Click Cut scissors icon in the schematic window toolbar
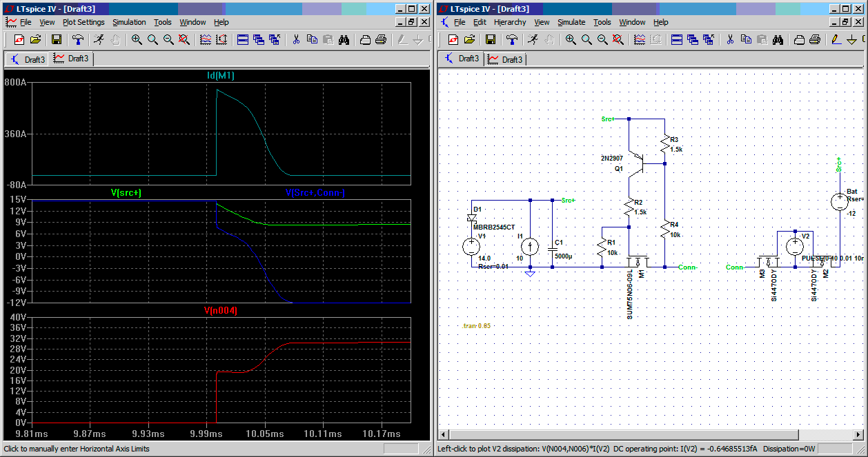The image size is (868, 457). click(730, 39)
